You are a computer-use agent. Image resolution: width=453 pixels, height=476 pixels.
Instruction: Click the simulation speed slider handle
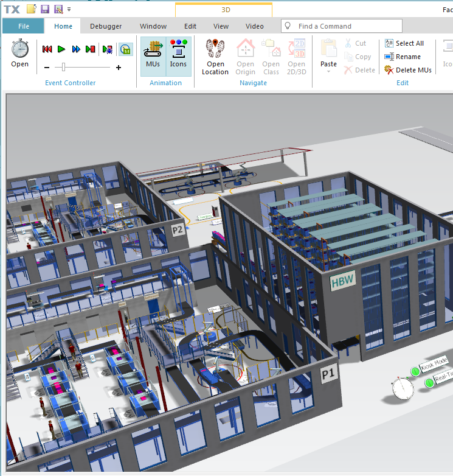point(63,67)
